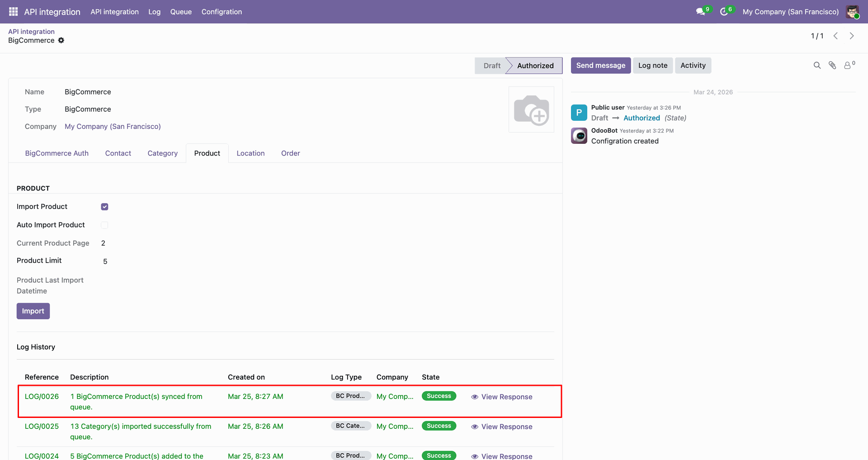Screen dimensions: 868x460
Task: Go to previous record chevron arrow
Action: [x=835, y=36]
